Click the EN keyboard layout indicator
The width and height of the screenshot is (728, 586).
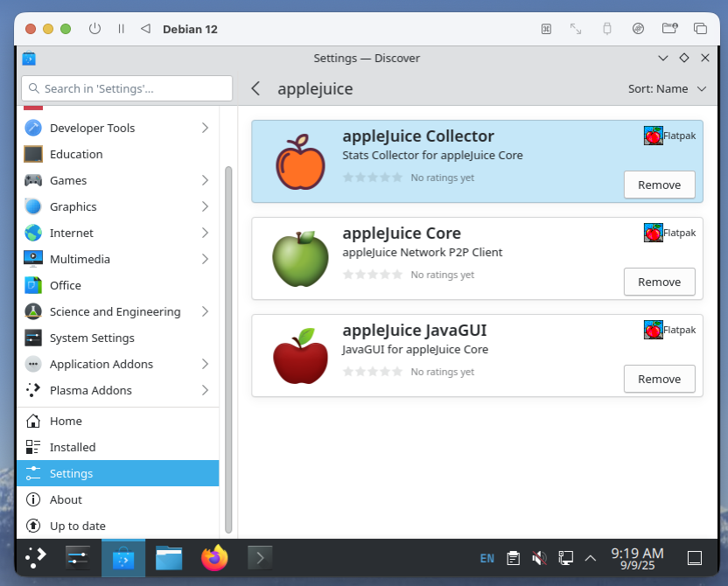point(487,558)
